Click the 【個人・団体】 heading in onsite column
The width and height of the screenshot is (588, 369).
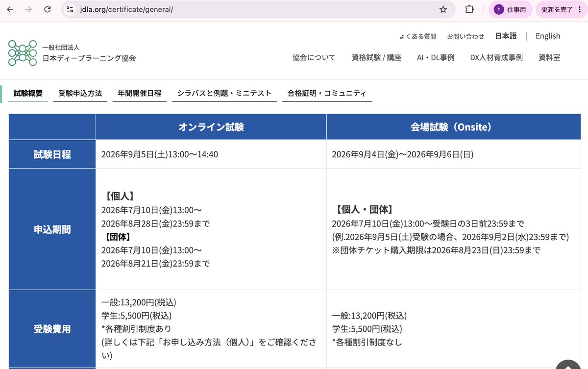tap(364, 210)
